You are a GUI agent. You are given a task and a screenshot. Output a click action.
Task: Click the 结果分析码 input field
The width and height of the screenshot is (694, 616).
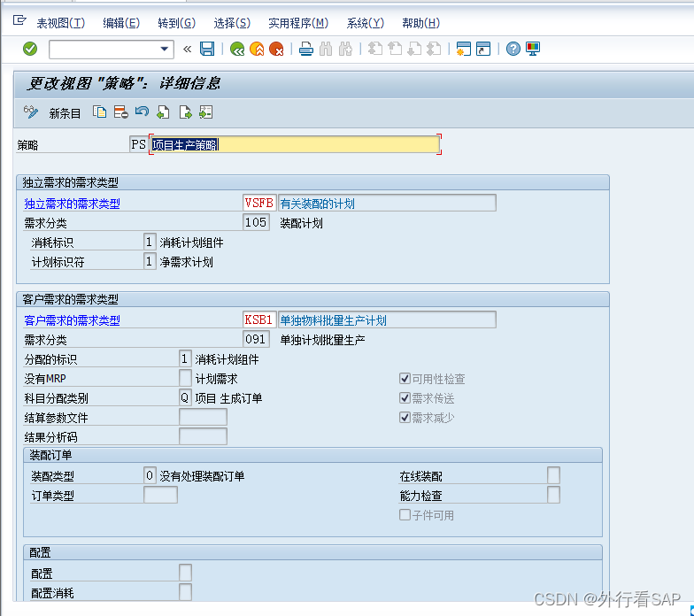204,436
